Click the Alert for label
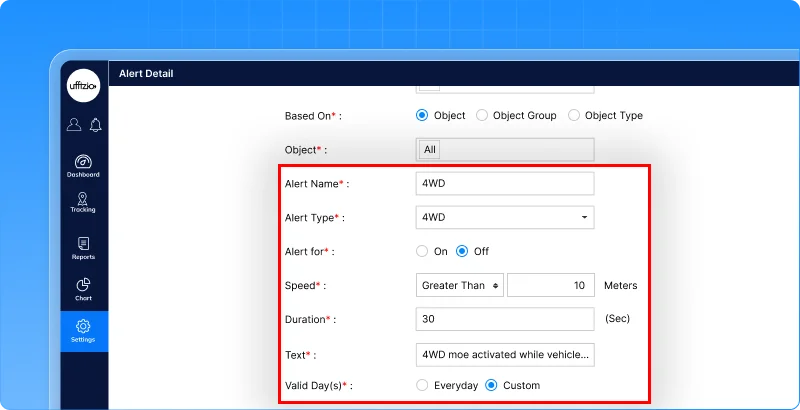This screenshot has width=800, height=410. 310,252
